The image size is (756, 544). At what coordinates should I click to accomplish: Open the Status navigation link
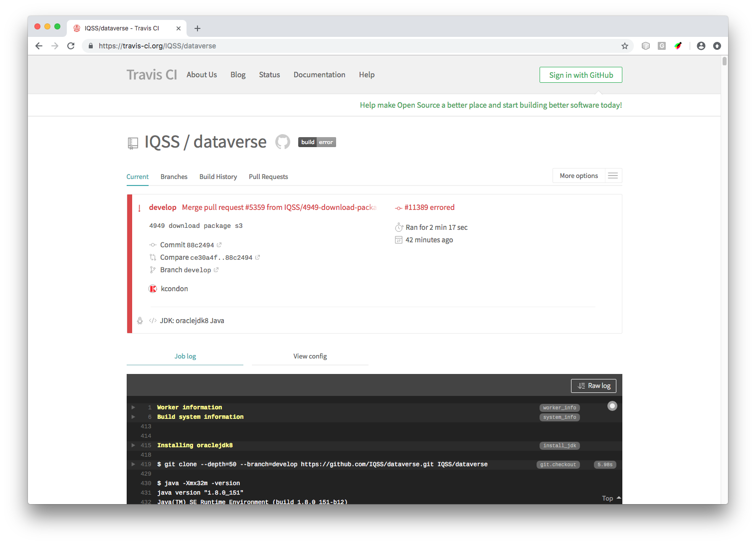click(x=269, y=75)
